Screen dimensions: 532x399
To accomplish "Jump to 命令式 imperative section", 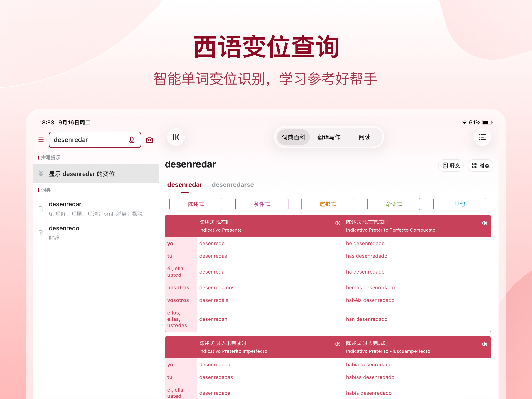I will click(394, 204).
